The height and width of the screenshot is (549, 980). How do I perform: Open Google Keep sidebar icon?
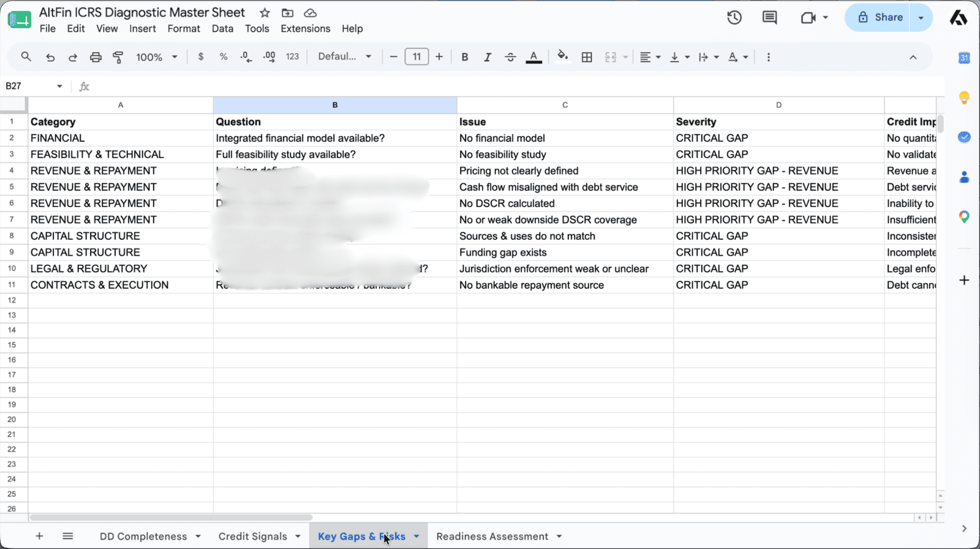point(964,97)
